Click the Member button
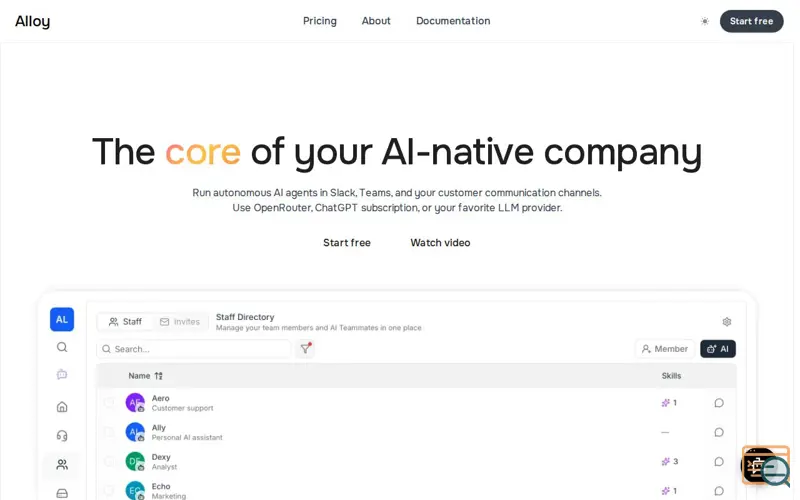This screenshot has height=500, width=800. (665, 349)
